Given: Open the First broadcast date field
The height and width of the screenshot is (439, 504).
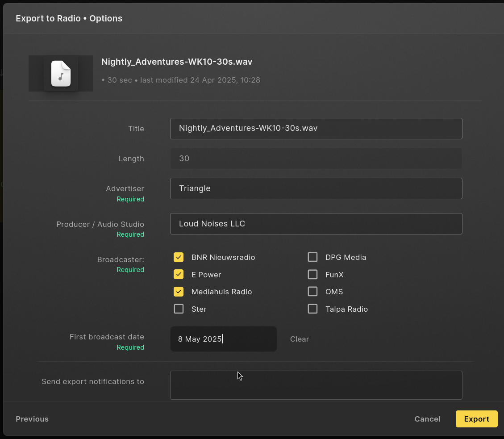Looking at the screenshot, I should (x=223, y=339).
